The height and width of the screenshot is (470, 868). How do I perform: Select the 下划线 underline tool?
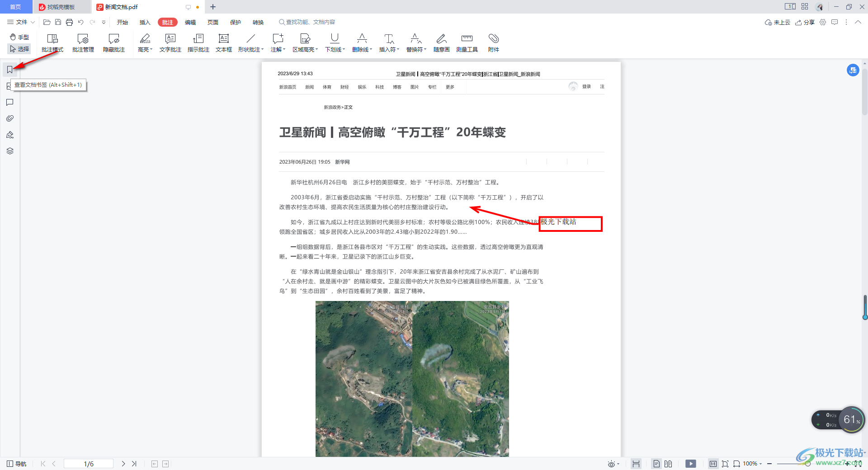(x=335, y=43)
